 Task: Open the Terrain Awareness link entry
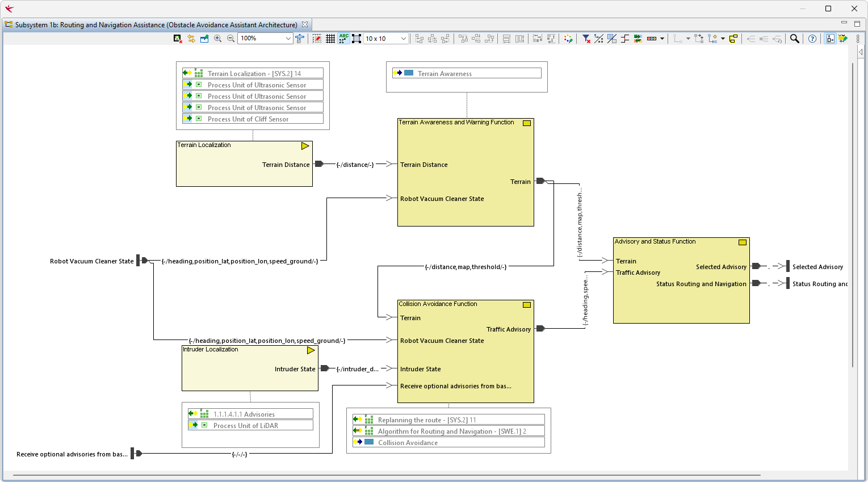pyautogui.click(x=467, y=73)
